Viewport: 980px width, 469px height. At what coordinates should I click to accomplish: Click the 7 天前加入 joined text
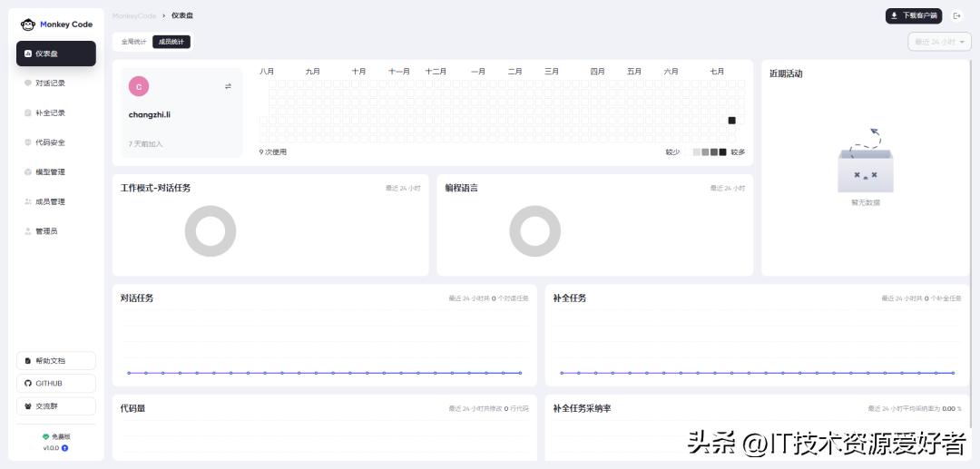[x=145, y=143]
